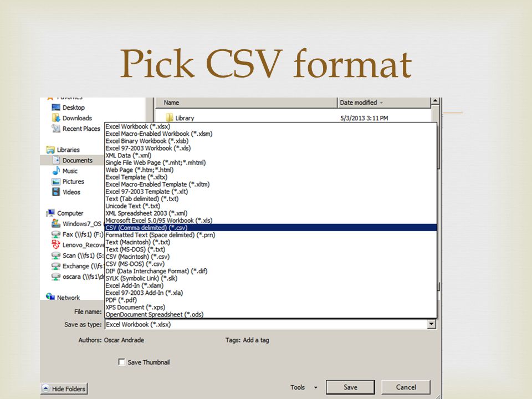Click the oscara network drive icon
The image size is (532, 399).
pos(56,277)
